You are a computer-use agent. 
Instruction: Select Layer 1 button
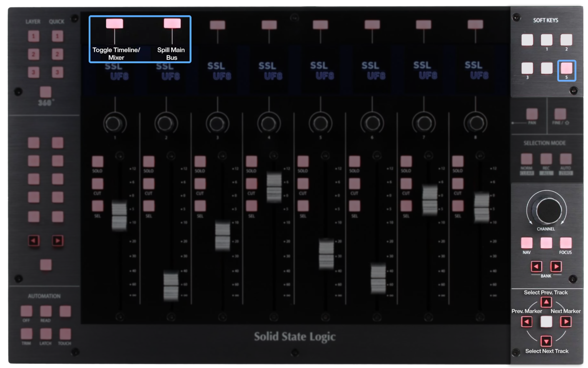point(34,36)
